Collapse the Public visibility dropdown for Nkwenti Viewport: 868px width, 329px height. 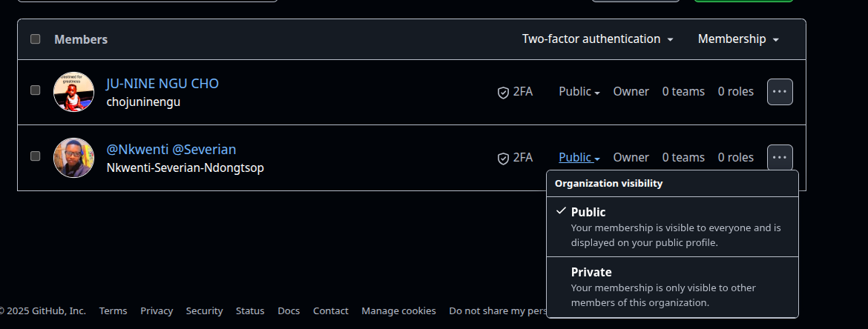579,157
